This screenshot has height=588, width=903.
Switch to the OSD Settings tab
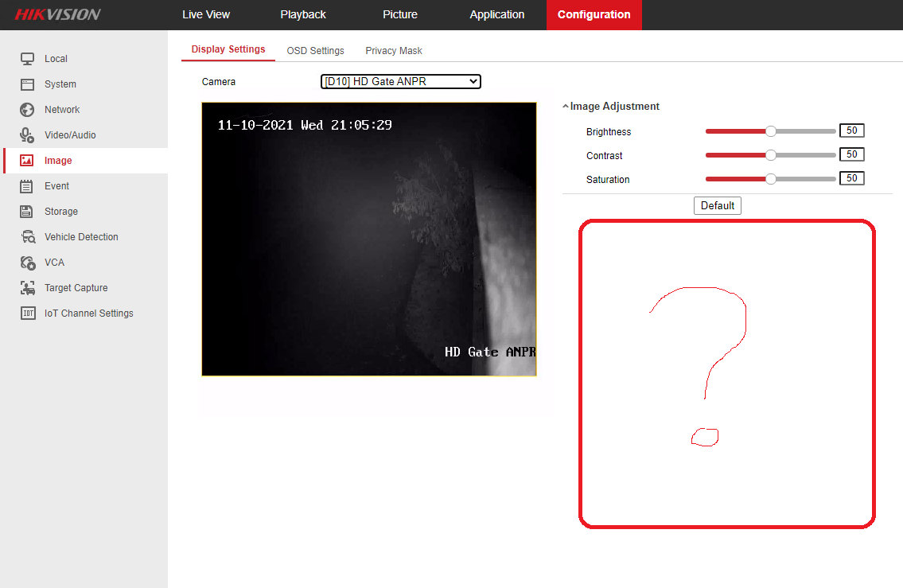click(315, 51)
